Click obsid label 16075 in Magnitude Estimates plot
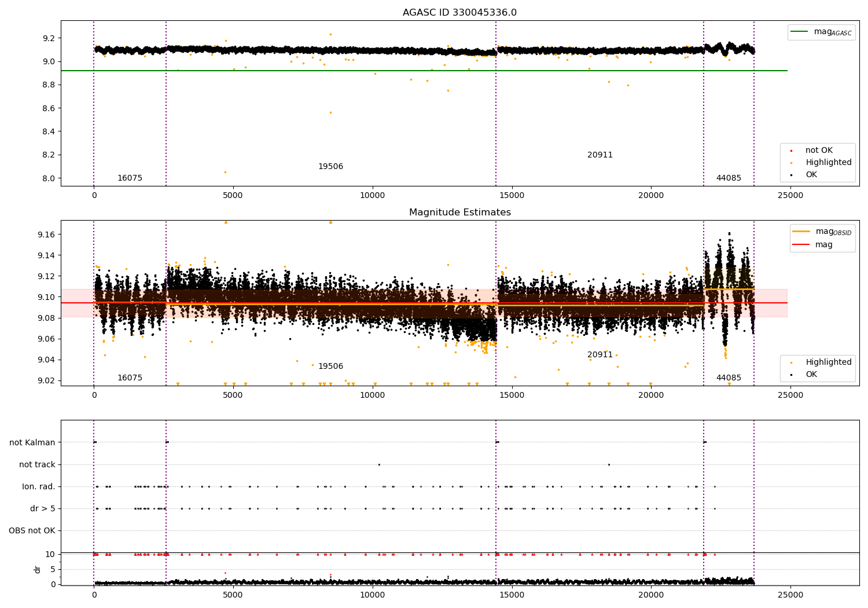Viewport: 868px width, 608px height. tap(130, 378)
